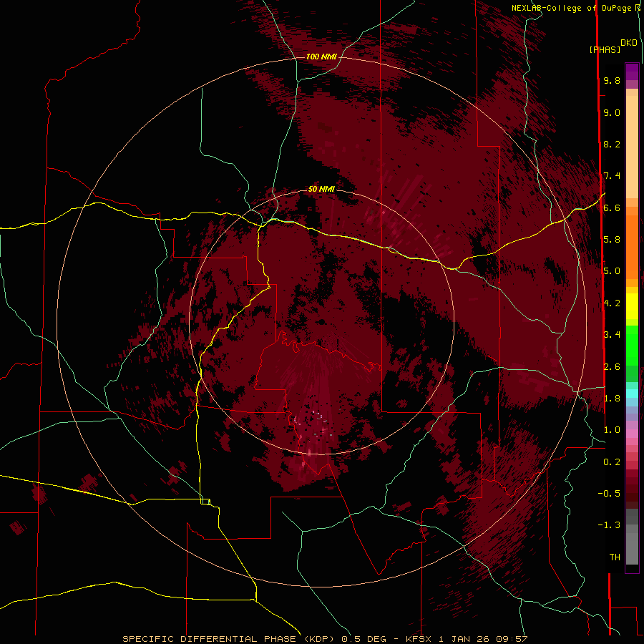Click the 4.2 scale label
Image resolution: width=644 pixels, height=644 pixels.
612,303
